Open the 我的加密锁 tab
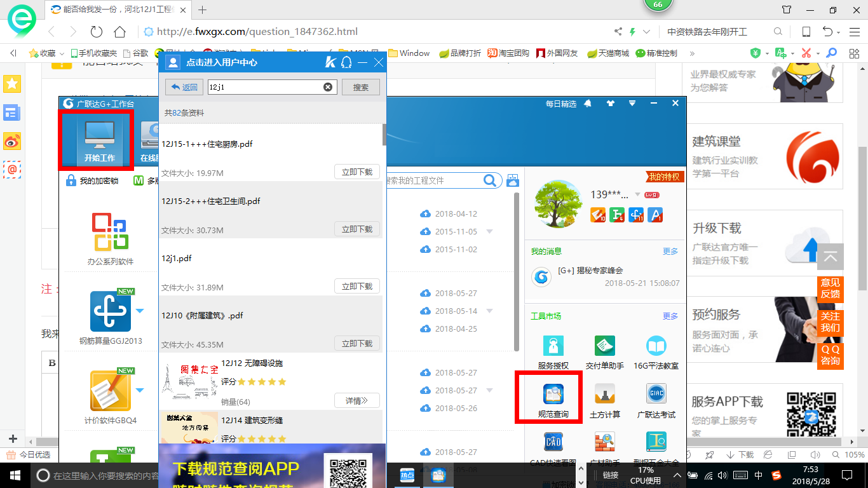The height and width of the screenshot is (488, 868). (x=93, y=181)
